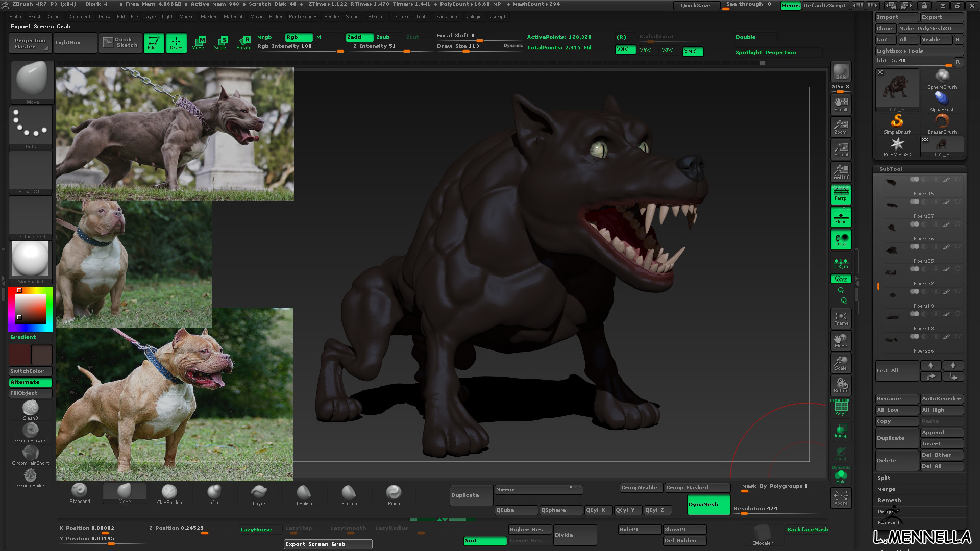The width and height of the screenshot is (980, 551).
Task: Toggle Local transformations
Action: tap(841, 239)
